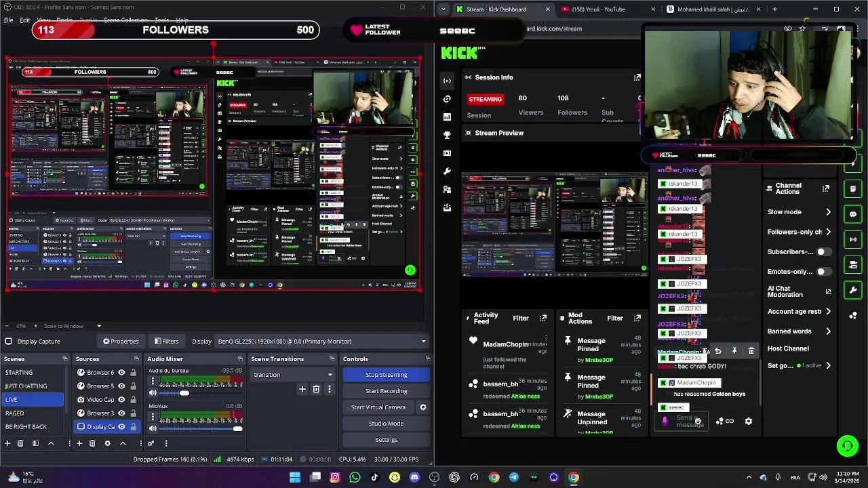
Task: Open source properties gear in Sources dock
Action: coord(107,443)
